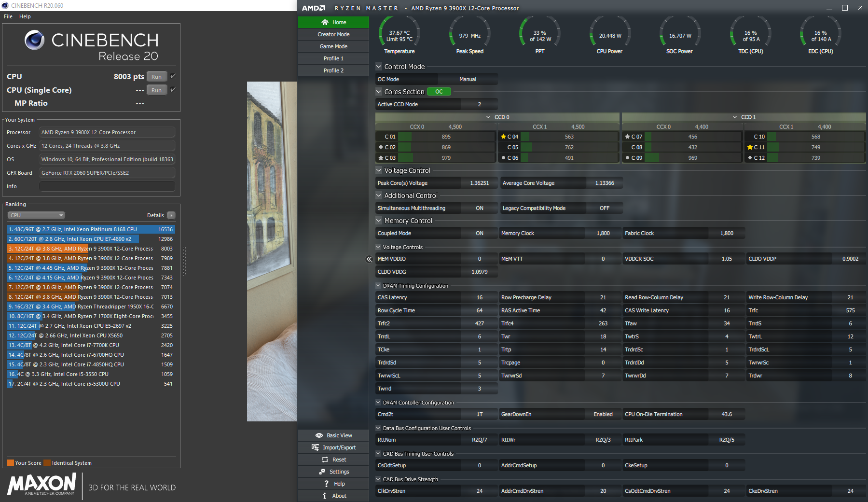
Task: Toggle the Cores Section OC switch
Action: [x=439, y=92]
